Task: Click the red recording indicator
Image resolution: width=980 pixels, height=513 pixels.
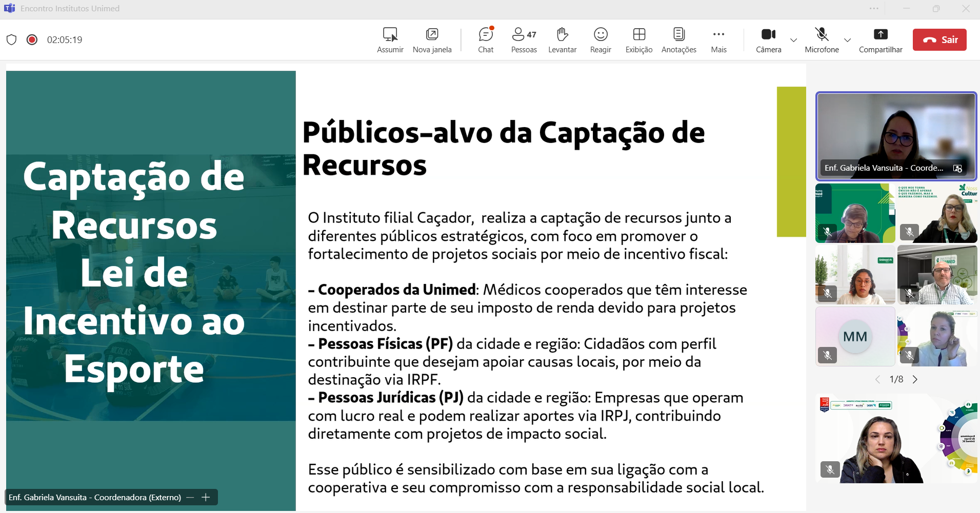Action: tap(32, 40)
